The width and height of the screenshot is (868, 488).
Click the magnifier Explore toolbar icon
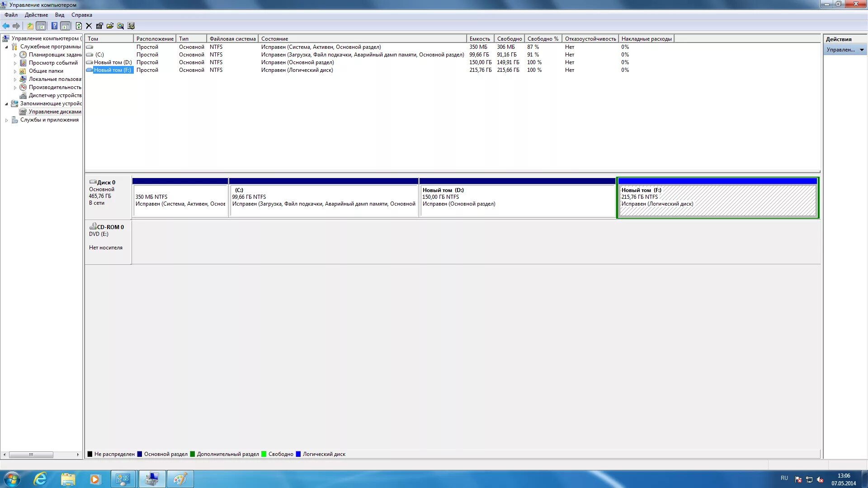point(120,26)
